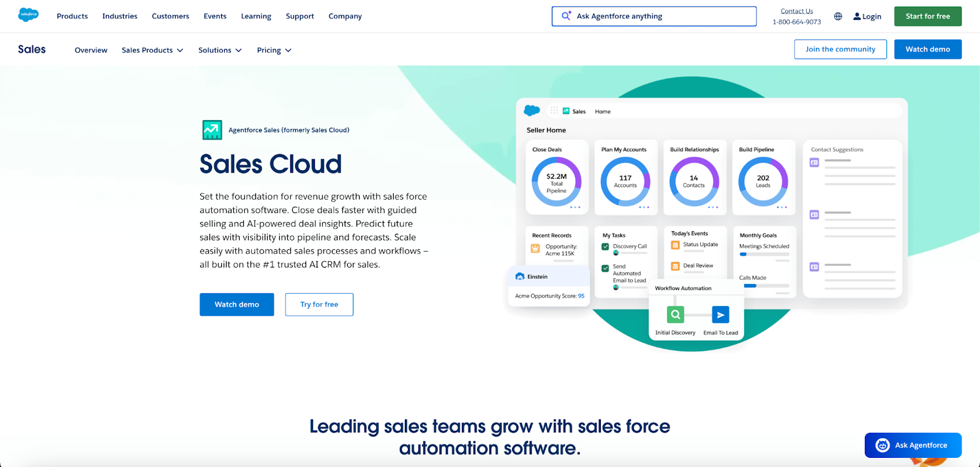Click the Agentforce search sparkle icon
This screenshot has height=467, width=980.
[567, 16]
